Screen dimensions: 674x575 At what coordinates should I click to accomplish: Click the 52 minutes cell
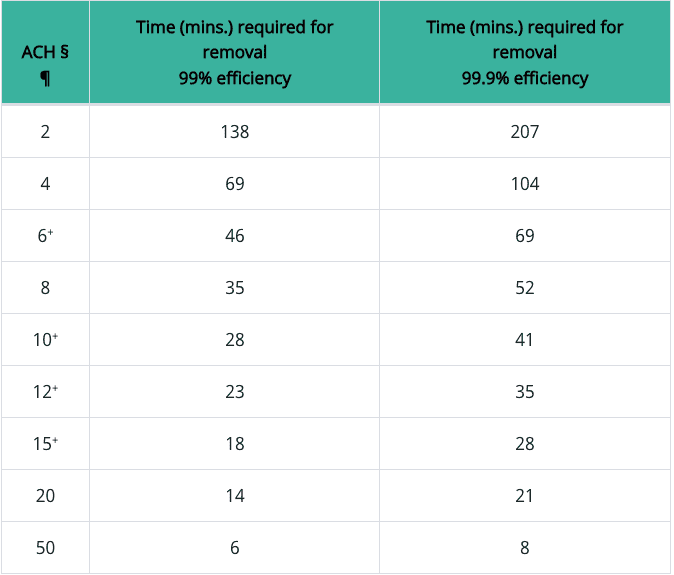(524, 288)
